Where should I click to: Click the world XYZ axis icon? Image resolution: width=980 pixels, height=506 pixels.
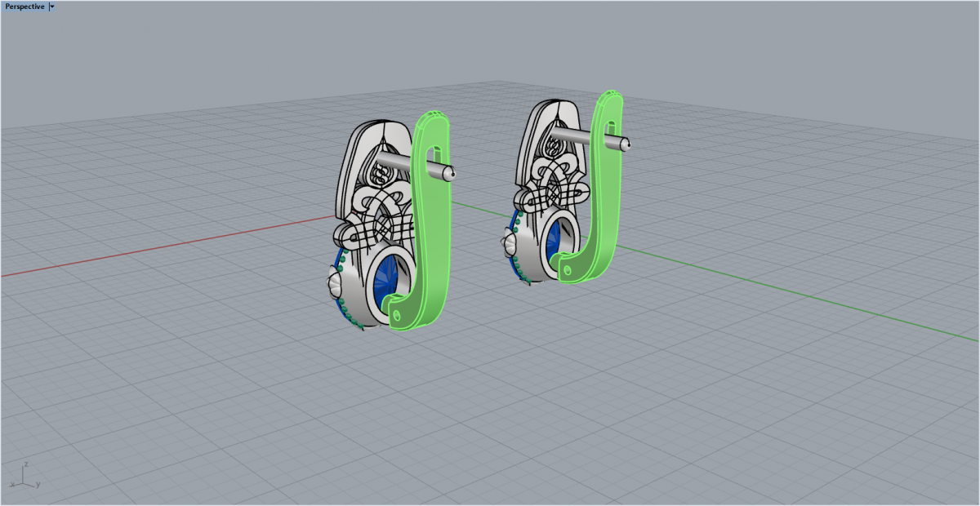pos(26,474)
